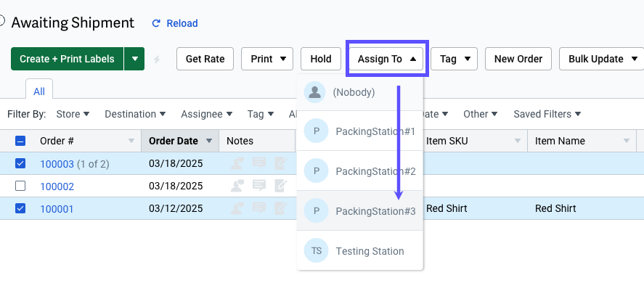
Task: Open the Order # column menu arrow
Action: [x=131, y=141]
